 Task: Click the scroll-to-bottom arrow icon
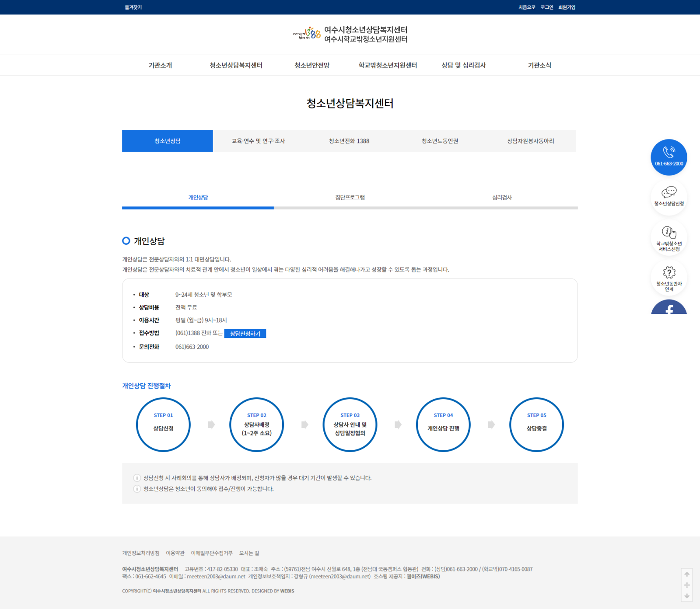[x=687, y=596]
